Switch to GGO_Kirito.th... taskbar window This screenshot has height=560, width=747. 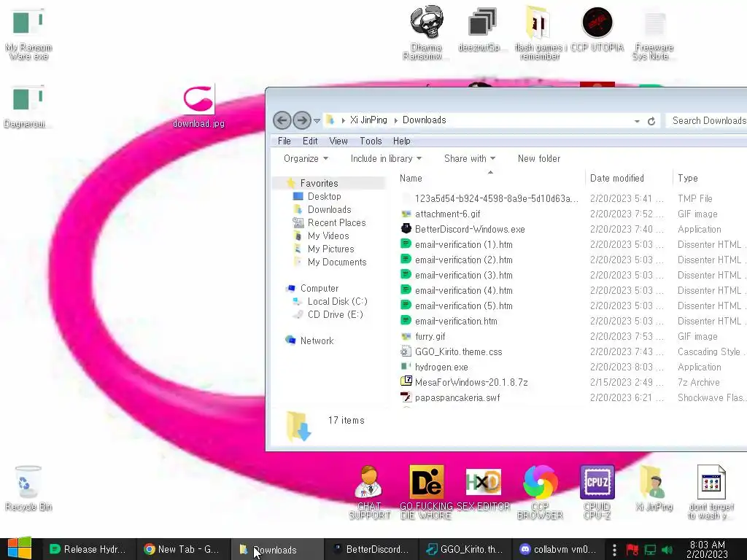(x=465, y=550)
